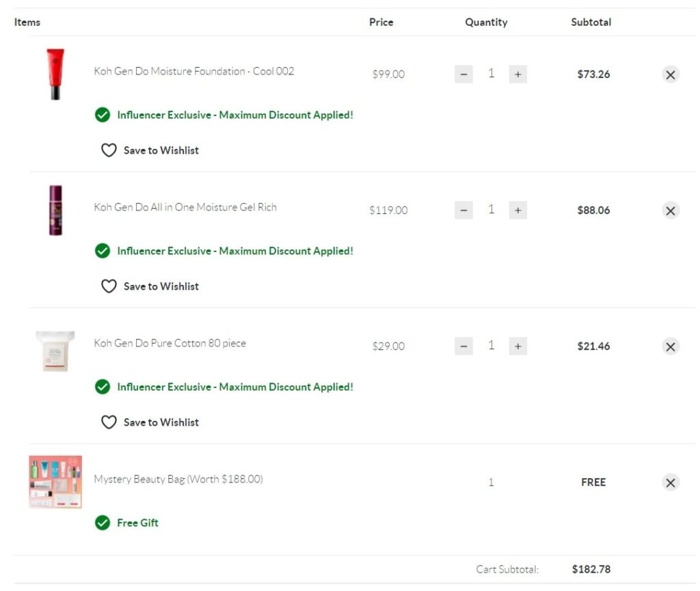The width and height of the screenshot is (700, 591).
Task: Click the Moisture Foundation quantity field
Action: coord(491,74)
